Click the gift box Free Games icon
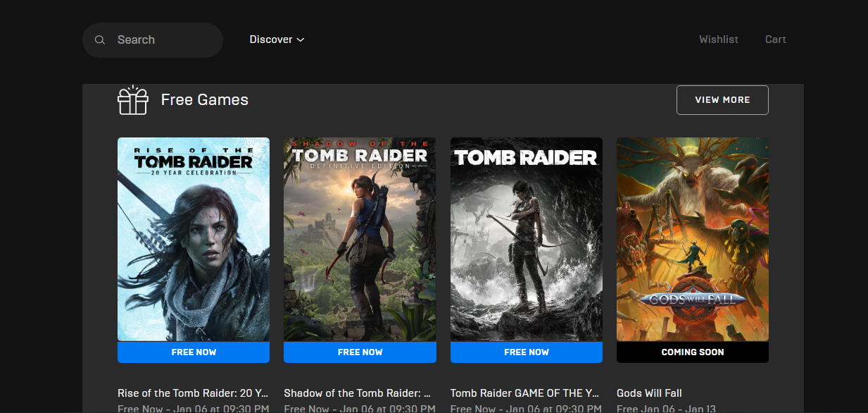The width and height of the screenshot is (868, 413). (133, 100)
